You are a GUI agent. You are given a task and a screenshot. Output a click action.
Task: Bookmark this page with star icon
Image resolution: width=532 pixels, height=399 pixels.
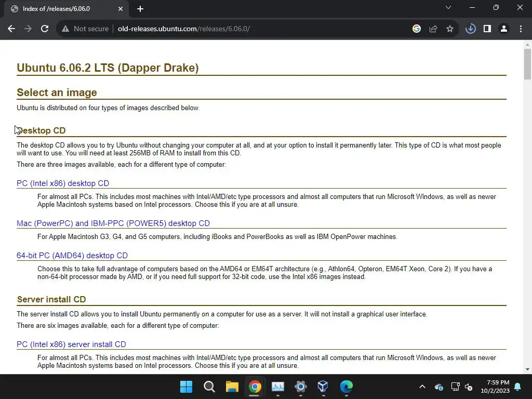pos(450,29)
